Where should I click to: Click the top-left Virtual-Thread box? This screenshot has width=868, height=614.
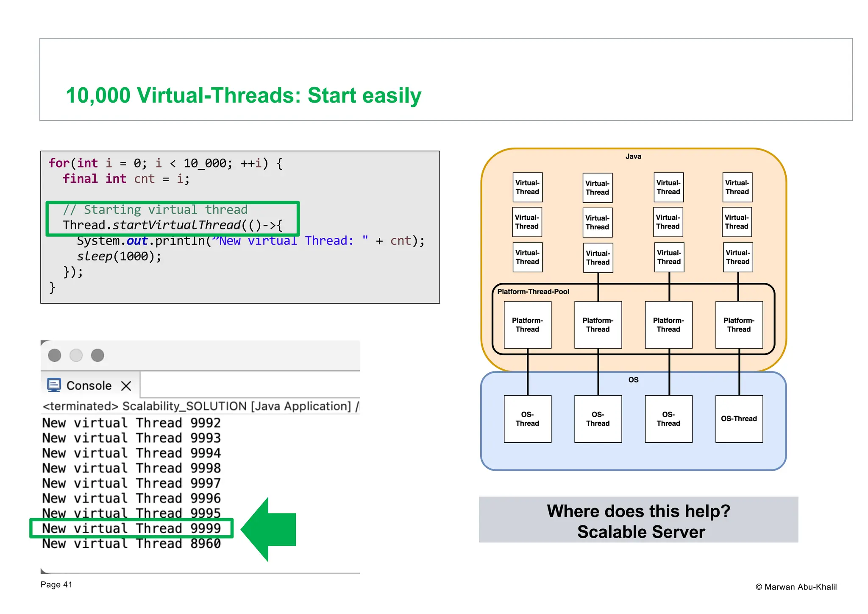pyautogui.click(x=527, y=187)
